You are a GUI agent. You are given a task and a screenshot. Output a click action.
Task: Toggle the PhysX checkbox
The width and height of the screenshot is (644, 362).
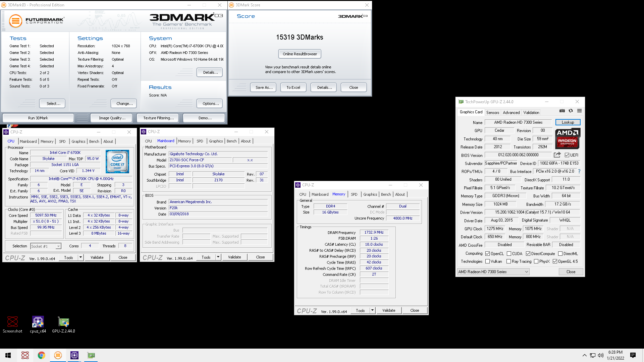[536, 261]
